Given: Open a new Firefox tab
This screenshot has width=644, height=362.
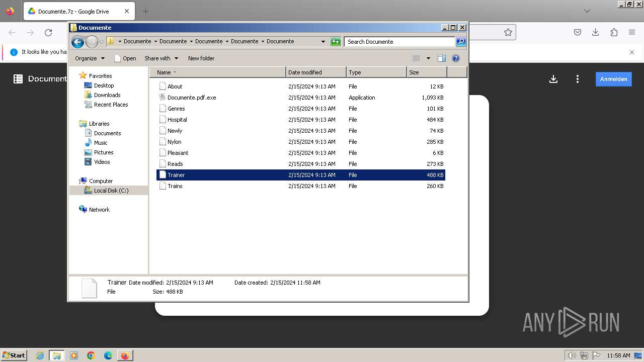Looking at the screenshot, I should (x=145, y=11).
